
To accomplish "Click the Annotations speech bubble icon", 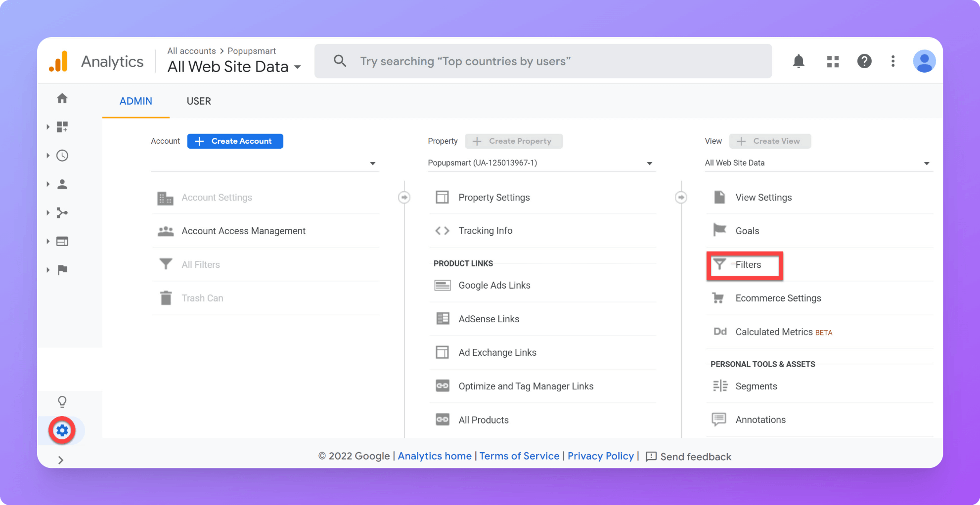I will (719, 420).
